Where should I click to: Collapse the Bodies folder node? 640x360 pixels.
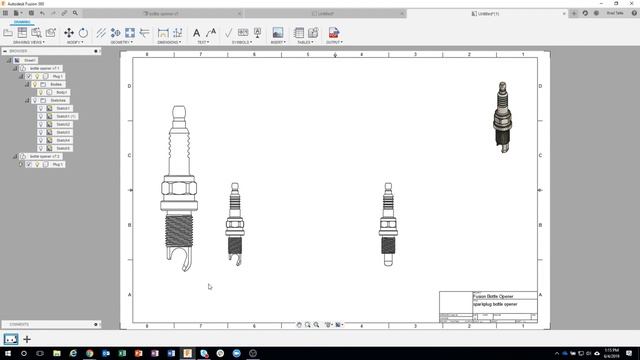[x=27, y=84]
